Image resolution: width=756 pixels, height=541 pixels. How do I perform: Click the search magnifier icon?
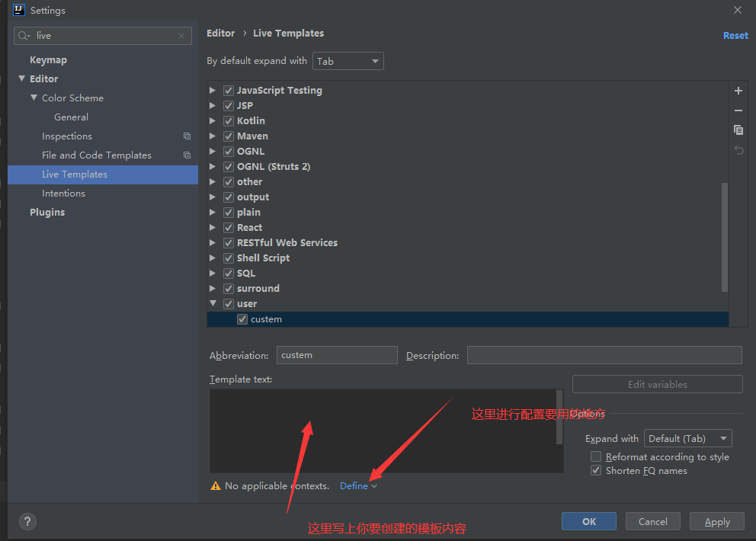coord(24,36)
